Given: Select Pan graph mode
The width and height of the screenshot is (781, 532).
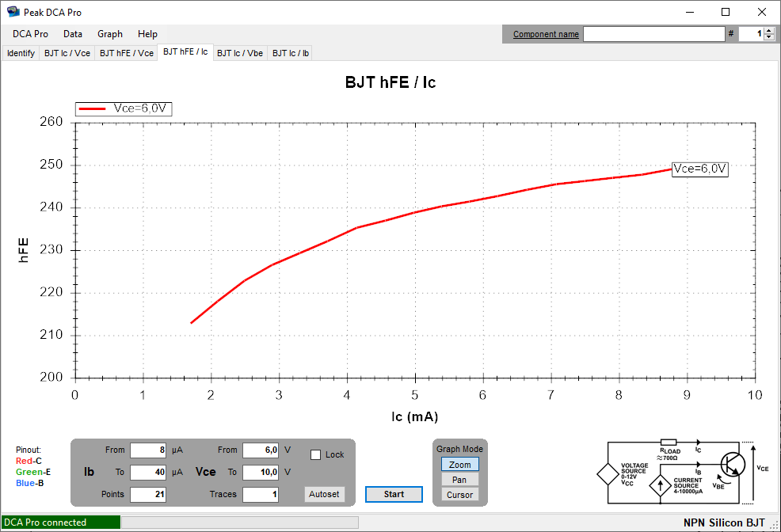Looking at the screenshot, I should click(459, 480).
